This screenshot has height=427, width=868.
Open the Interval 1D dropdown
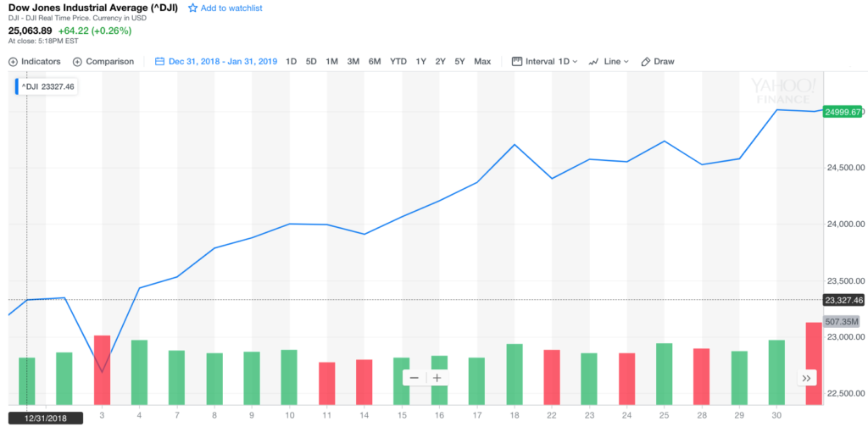pos(551,62)
